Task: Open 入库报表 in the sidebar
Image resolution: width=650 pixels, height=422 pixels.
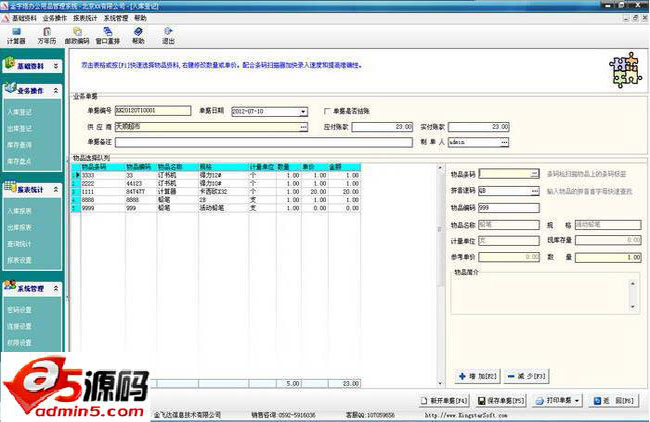Action: [19, 211]
